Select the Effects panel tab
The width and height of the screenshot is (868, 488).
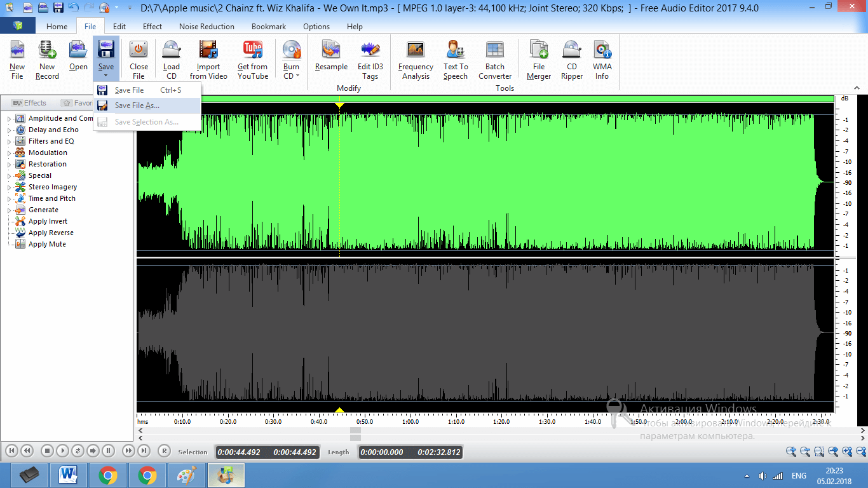tap(29, 103)
